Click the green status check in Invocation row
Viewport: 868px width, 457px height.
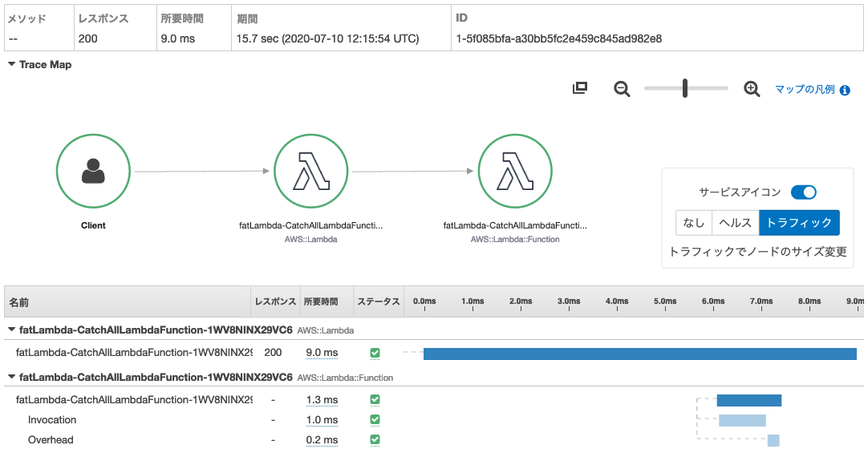pos(375,420)
